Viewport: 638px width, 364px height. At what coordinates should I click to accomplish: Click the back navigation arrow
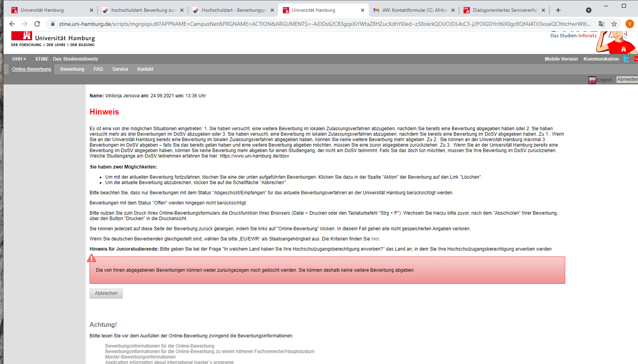click(x=12, y=23)
